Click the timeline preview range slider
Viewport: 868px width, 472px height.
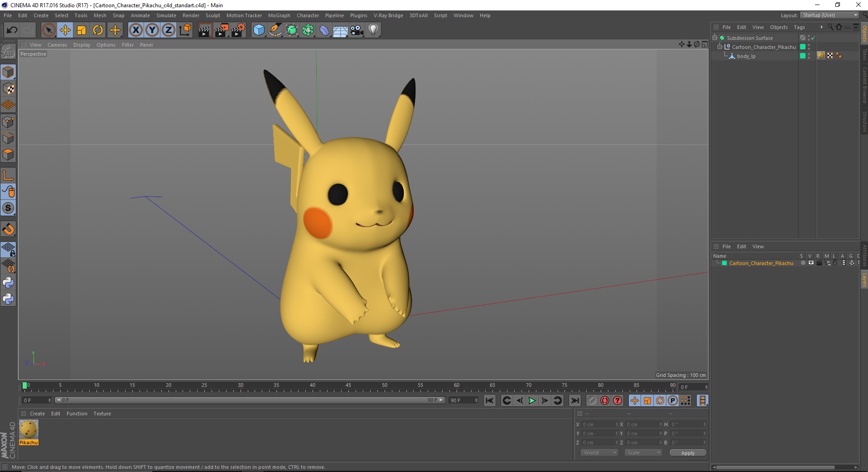click(250, 400)
